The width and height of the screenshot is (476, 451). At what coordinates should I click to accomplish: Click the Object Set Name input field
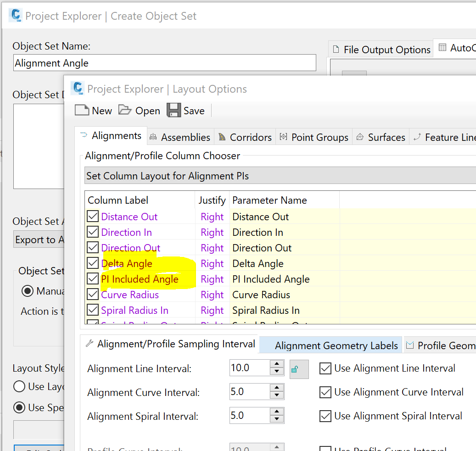click(x=164, y=63)
